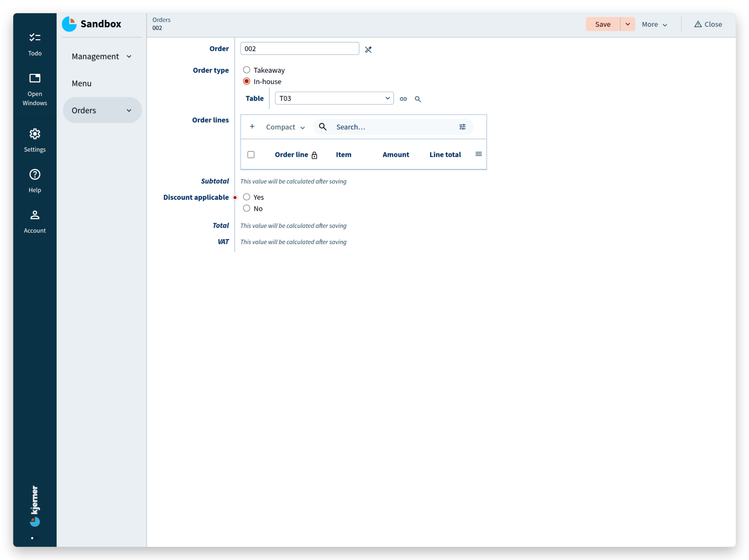This screenshot has height=560, width=749.
Task: Open the Settings gear icon
Action: point(35,134)
